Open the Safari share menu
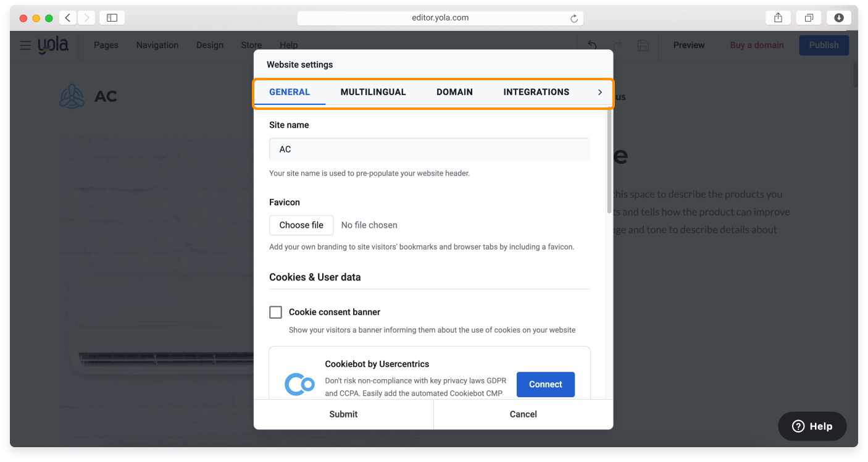This screenshot has height=462, width=868. pyautogui.click(x=778, y=18)
